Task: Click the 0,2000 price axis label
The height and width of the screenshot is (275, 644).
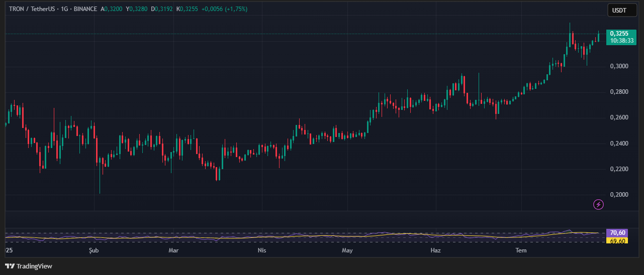Action: pos(619,195)
